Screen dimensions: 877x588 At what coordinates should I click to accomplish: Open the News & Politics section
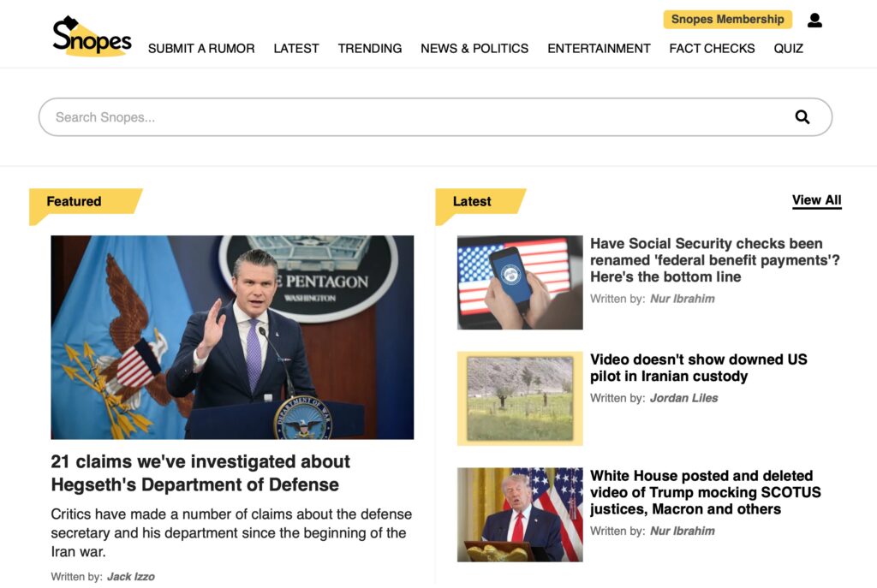tap(474, 49)
